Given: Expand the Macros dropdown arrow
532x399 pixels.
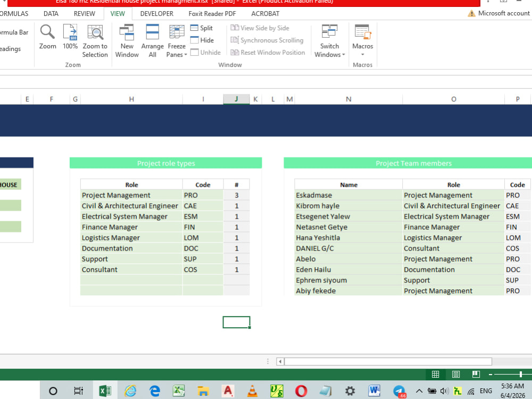Looking at the screenshot, I should point(362,55).
